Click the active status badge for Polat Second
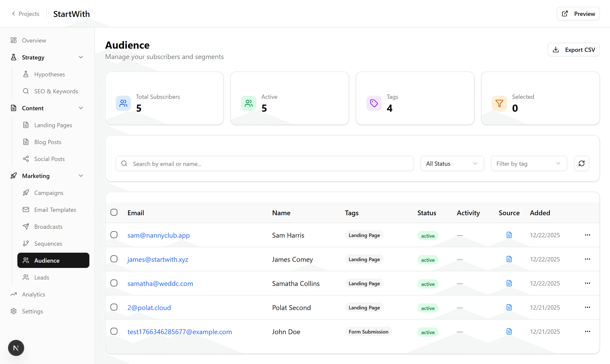This screenshot has height=364, width=610. 428,308
